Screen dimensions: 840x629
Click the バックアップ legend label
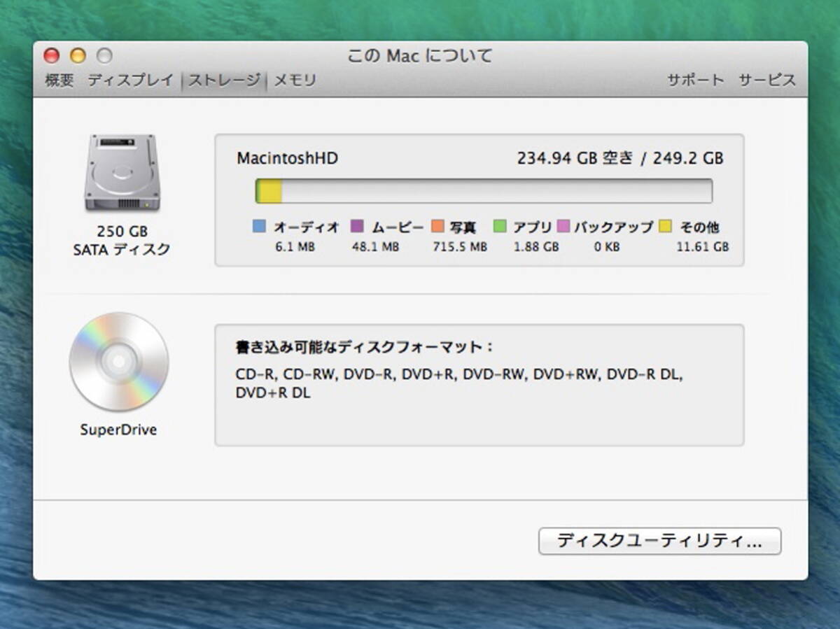pyautogui.click(x=614, y=227)
